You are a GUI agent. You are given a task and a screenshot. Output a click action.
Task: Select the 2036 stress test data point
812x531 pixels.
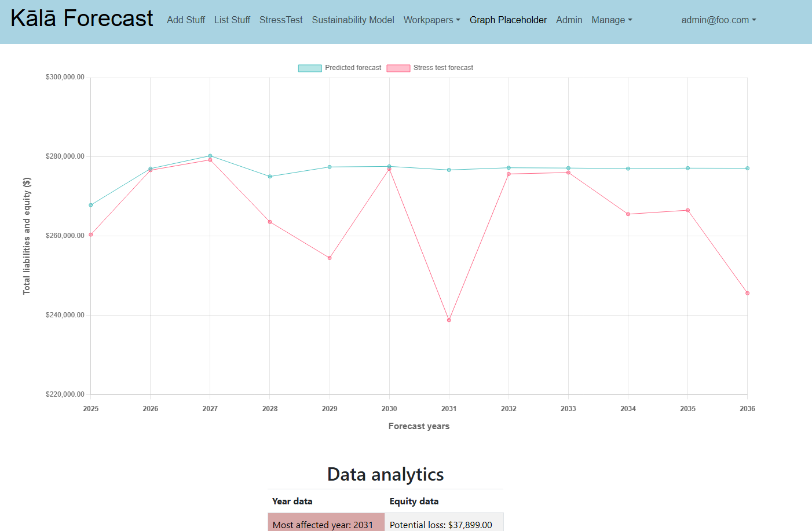747,293
